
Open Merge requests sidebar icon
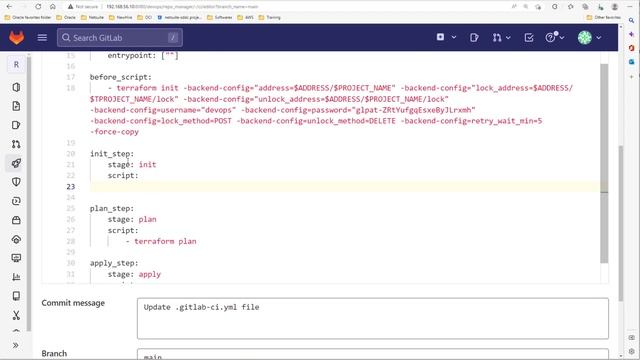16,144
